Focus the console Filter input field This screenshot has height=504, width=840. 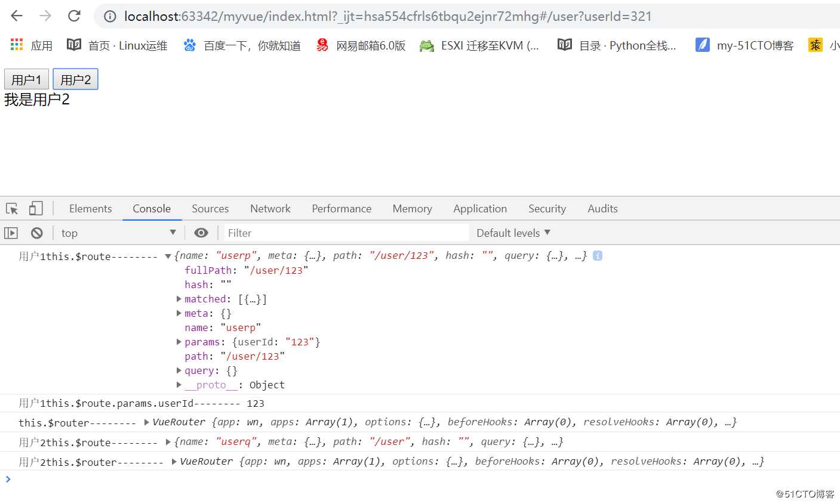(347, 233)
